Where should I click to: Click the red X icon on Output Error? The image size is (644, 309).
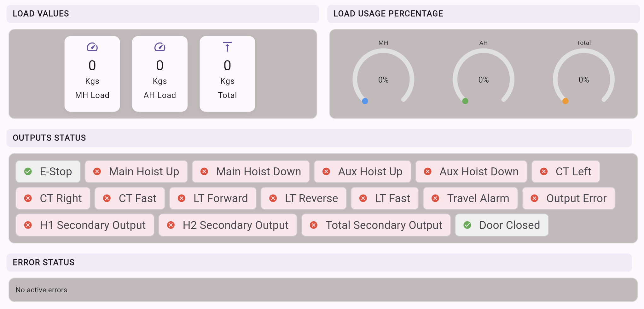tap(535, 198)
